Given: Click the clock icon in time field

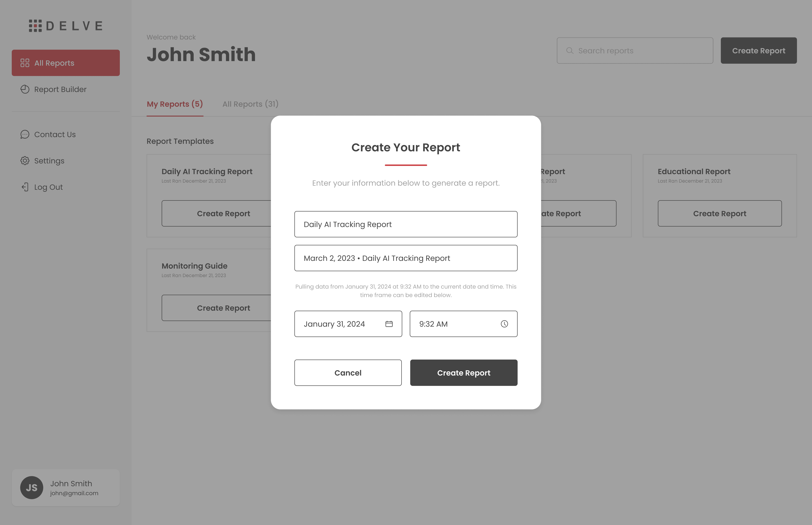Looking at the screenshot, I should pos(504,324).
